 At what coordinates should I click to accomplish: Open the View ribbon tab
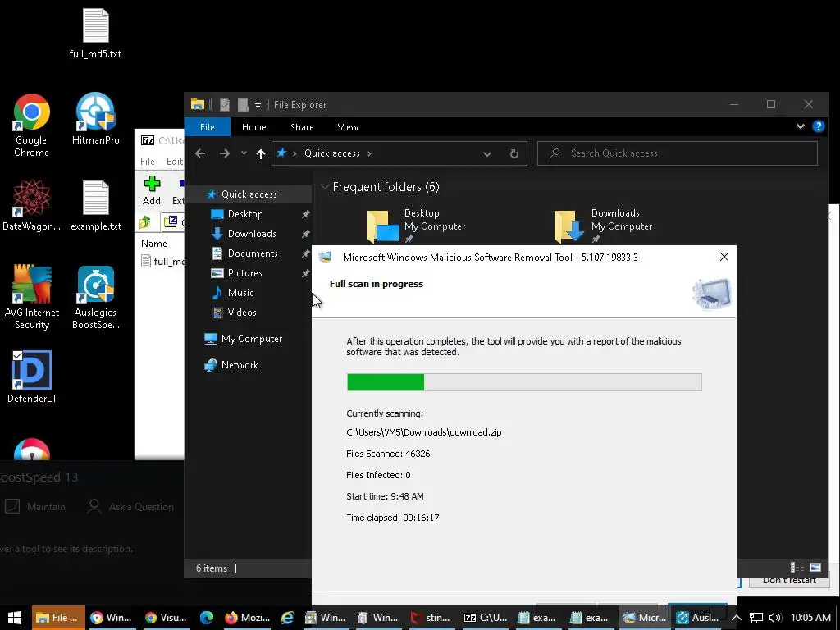tap(348, 127)
